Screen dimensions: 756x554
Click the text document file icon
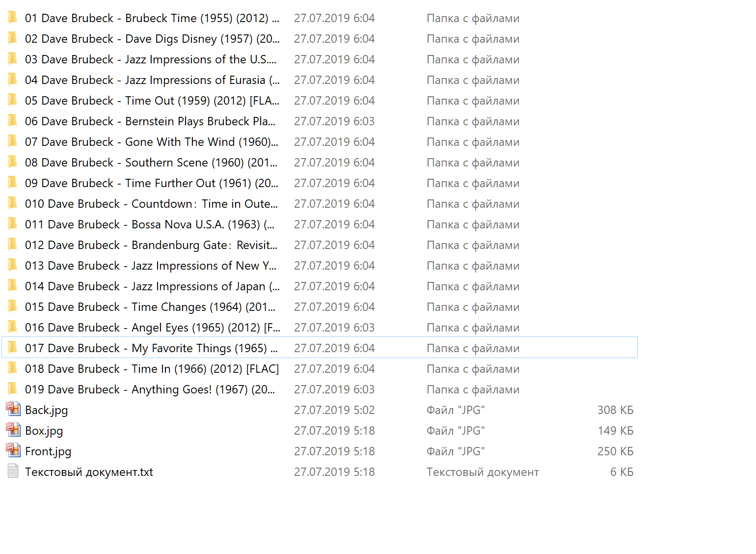tap(13, 471)
